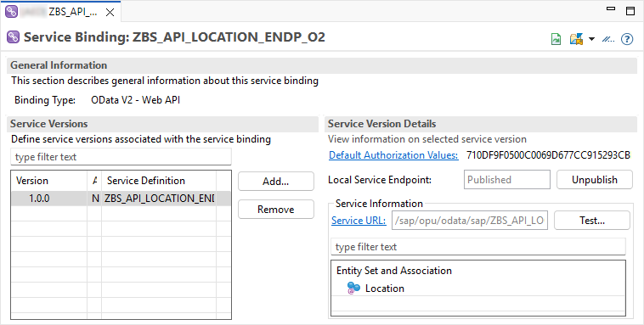
Task: Focus Service Versions filter text field
Action: (x=121, y=157)
